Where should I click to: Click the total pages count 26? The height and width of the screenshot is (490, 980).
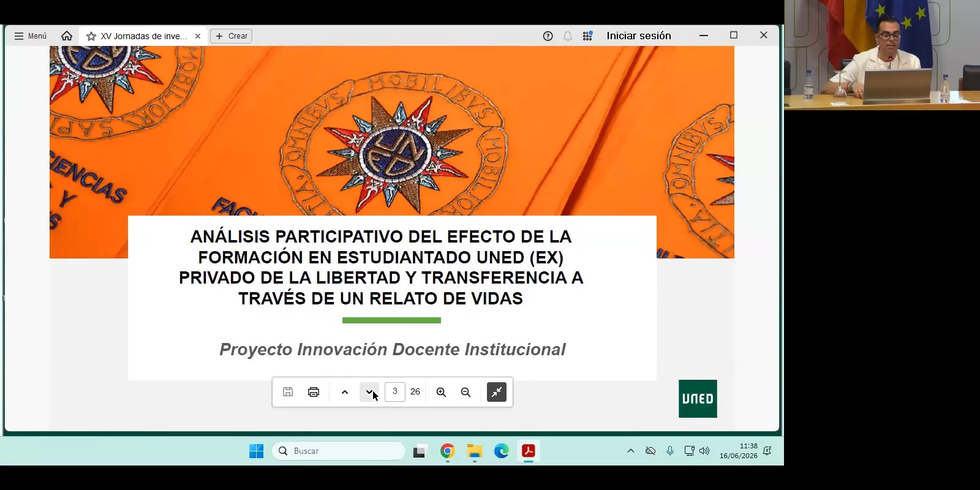tap(415, 391)
